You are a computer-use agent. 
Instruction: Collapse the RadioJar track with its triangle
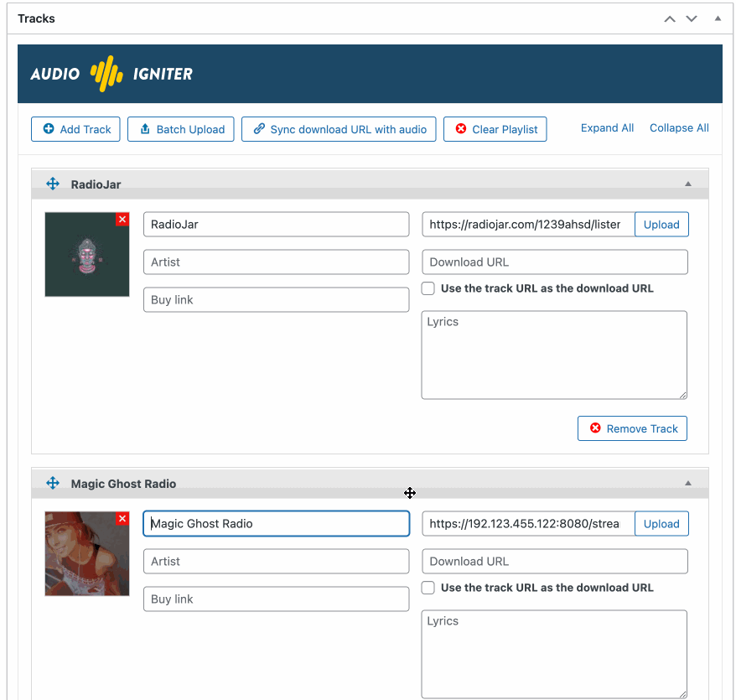688,184
